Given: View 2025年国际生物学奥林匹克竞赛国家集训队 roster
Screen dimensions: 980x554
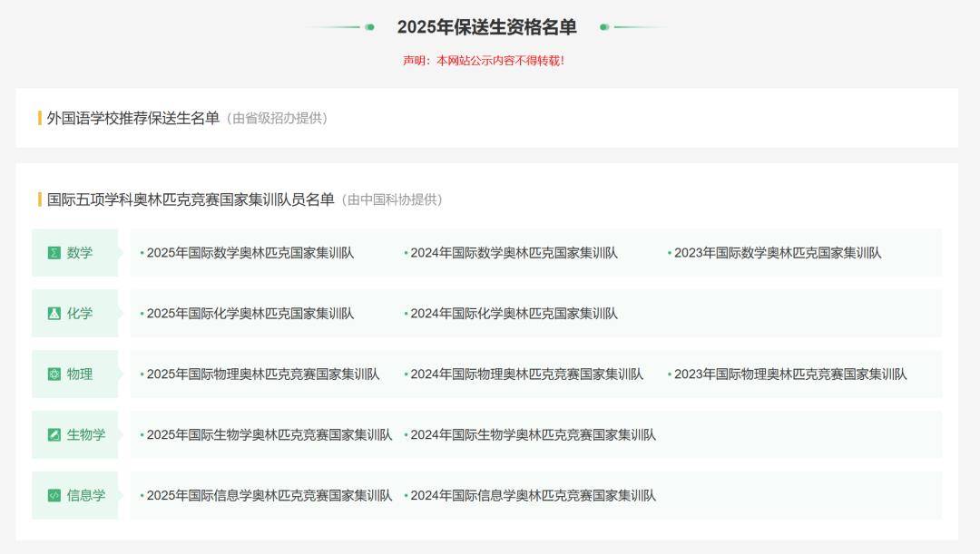Looking at the screenshot, I should pyautogui.click(x=269, y=435).
